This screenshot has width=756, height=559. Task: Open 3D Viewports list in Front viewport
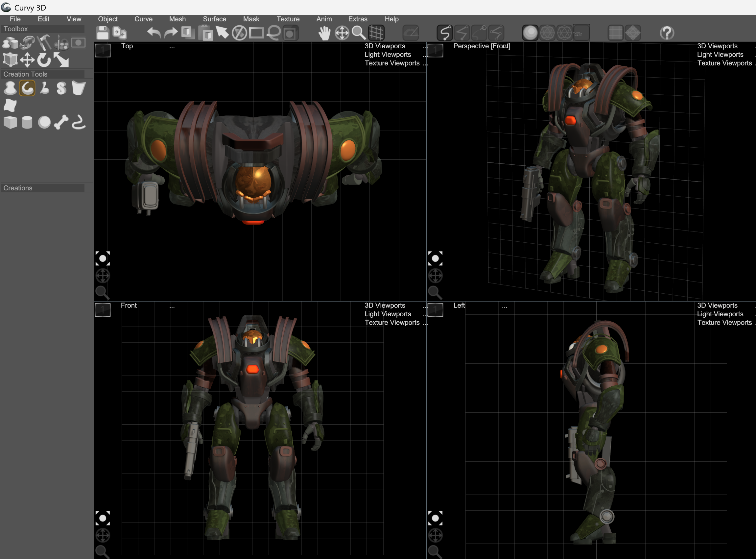point(385,305)
